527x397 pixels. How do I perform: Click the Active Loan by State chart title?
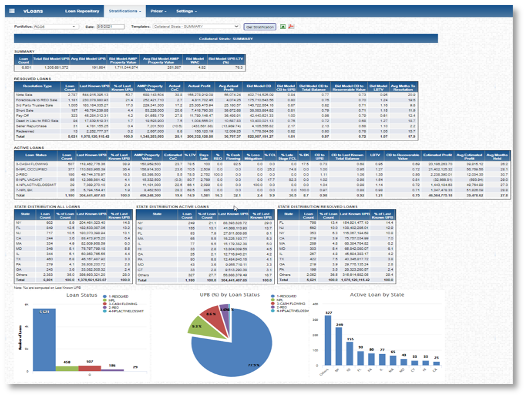pos(377,295)
